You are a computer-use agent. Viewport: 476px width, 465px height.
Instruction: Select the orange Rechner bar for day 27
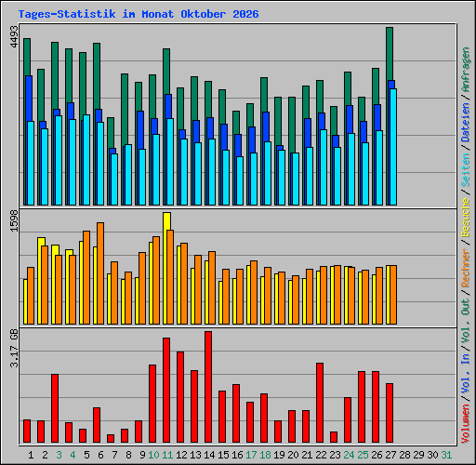click(393, 295)
